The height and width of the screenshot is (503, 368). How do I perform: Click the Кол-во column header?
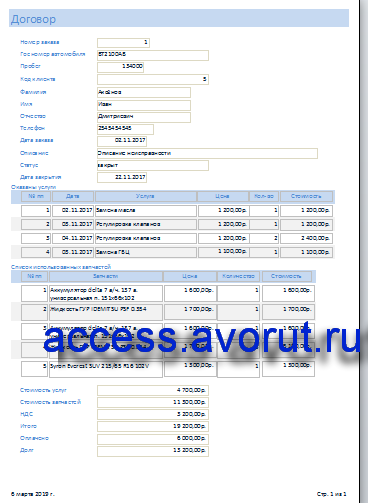(264, 196)
